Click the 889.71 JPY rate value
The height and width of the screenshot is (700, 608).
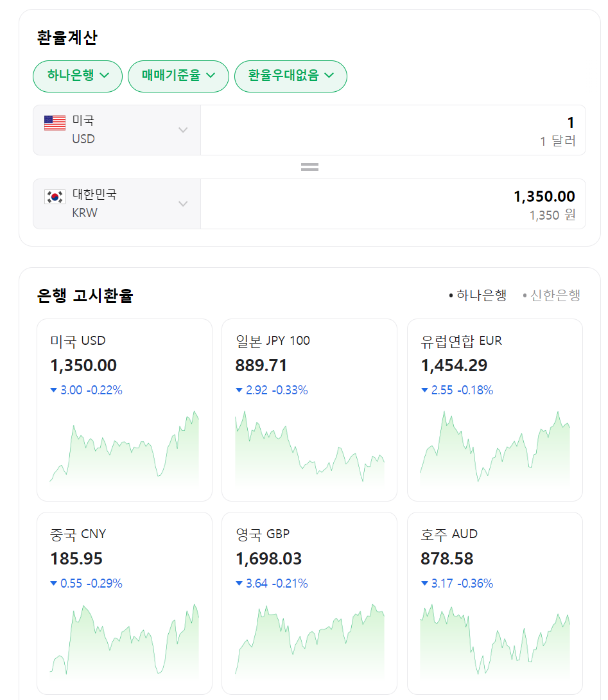(261, 365)
